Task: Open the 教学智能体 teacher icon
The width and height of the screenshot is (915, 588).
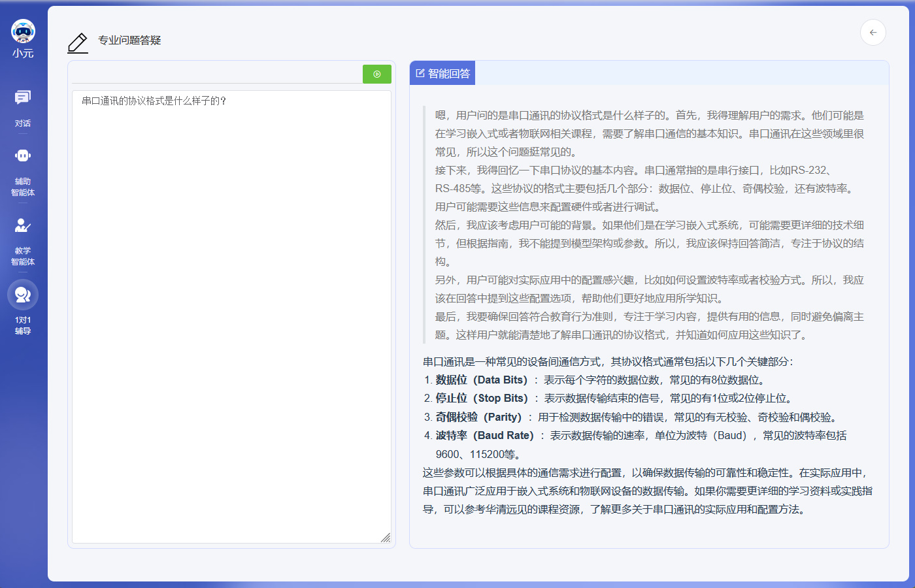Action: [23, 225]
